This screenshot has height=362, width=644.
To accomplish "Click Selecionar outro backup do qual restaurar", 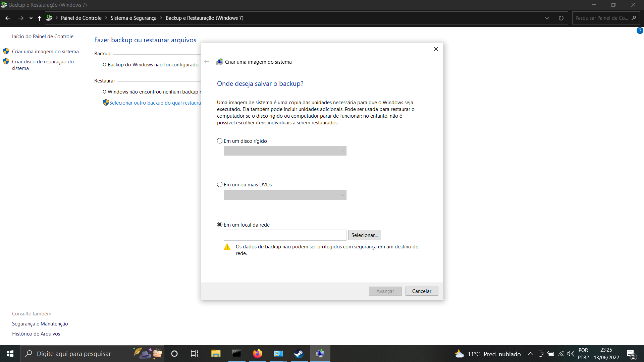I will tap(155, 103).
